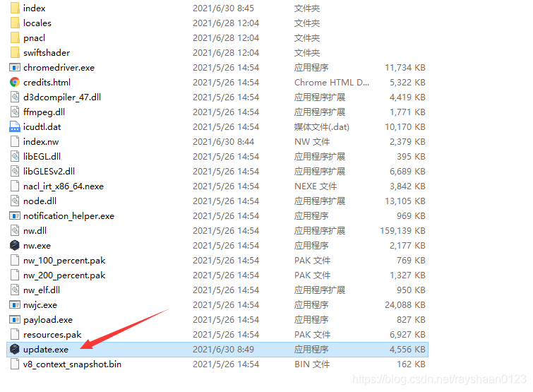Viewport: 533px width, 392px height.
Task: Click the Chrome icon beside credits.html
Action: point(15,82)
